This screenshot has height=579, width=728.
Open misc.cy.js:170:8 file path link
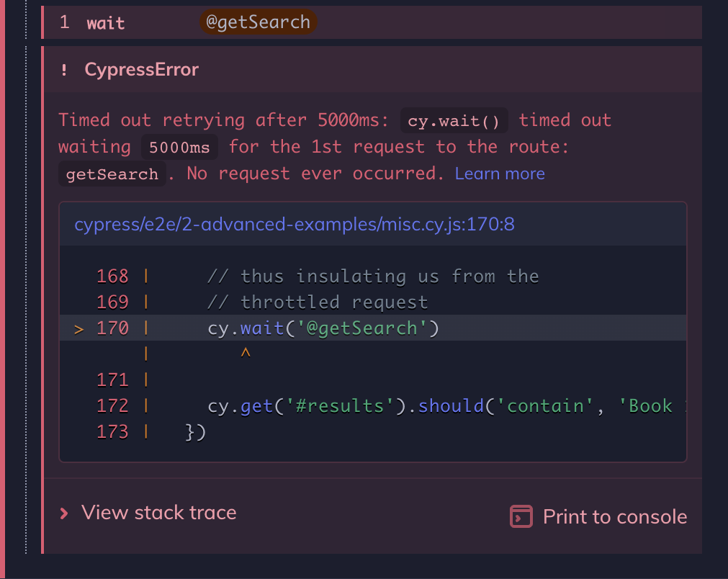click(295, 225)
